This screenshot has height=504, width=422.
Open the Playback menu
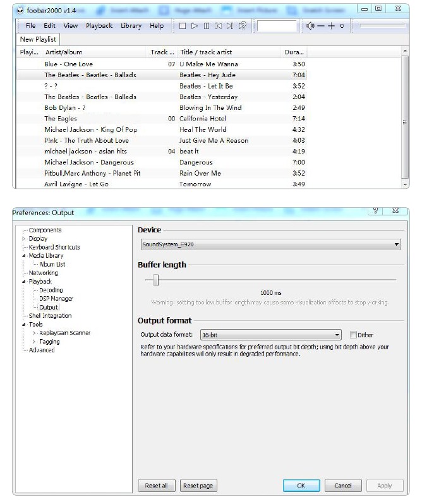[x=99, y=26]
